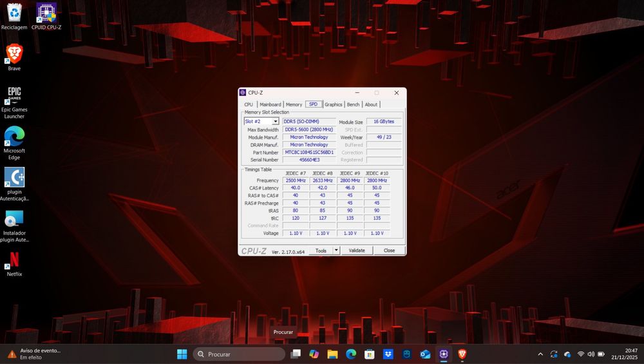Switch to the Bench tab

[x=353, y=104]
